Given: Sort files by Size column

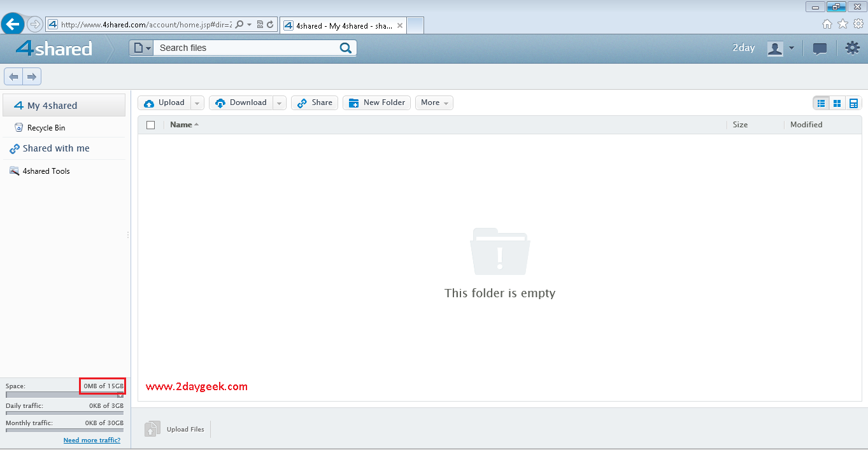Looking at the screenshot, I should 740,125.
